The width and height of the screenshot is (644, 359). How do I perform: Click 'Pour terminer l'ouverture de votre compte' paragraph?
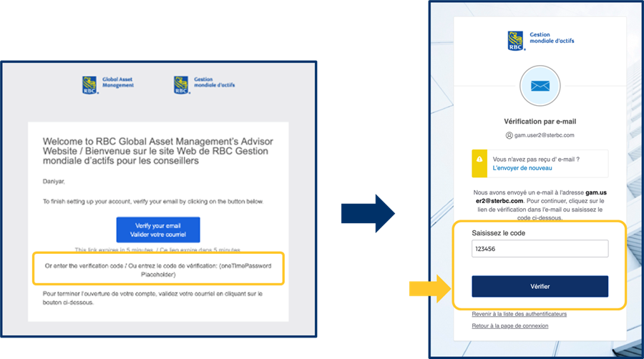[152, 298]
